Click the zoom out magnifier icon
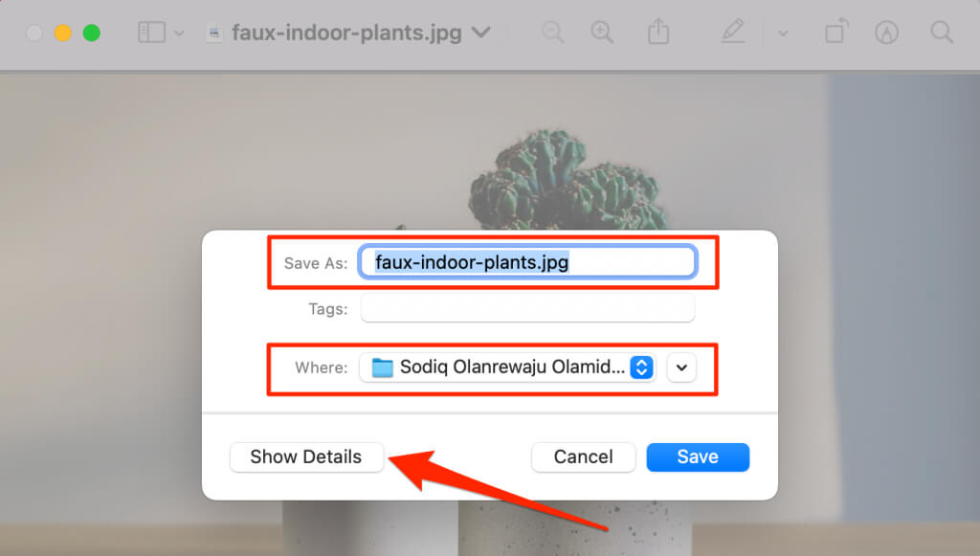980x556 pixels. pos(552,33)
